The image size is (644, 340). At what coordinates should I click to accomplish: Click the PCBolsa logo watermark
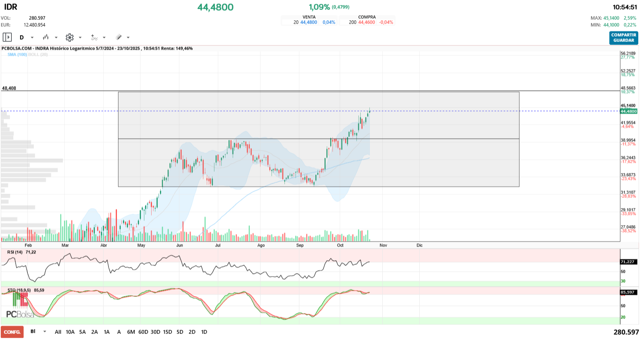(x=20, y=314)
